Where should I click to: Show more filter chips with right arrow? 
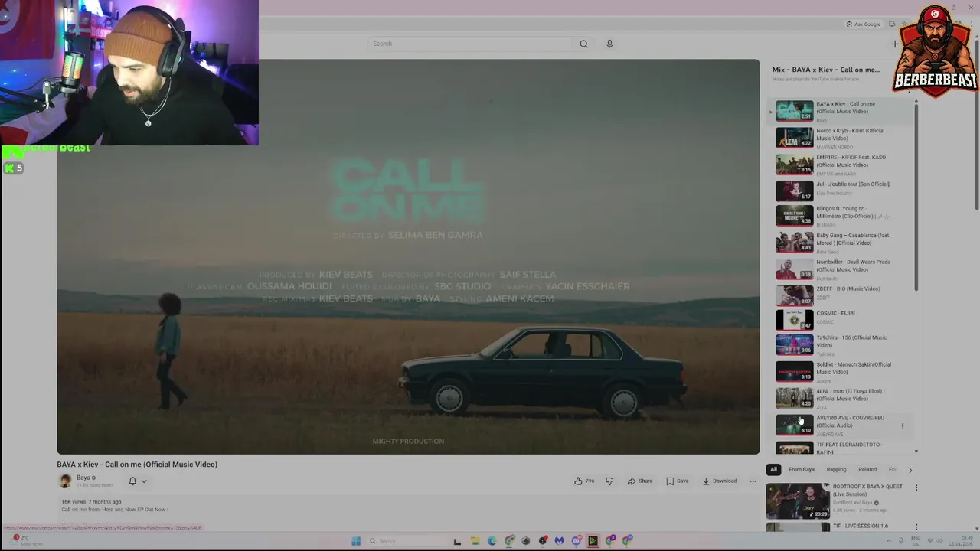[910, 470]
